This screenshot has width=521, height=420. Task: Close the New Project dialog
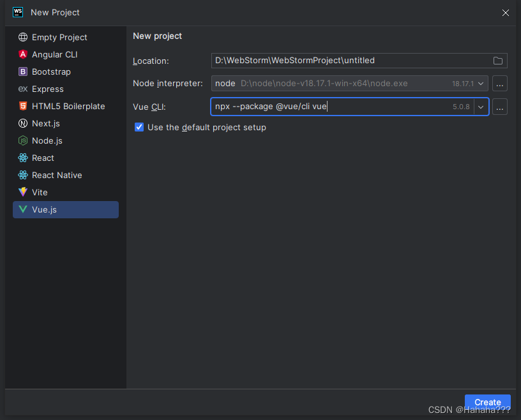tap(506, 13)
